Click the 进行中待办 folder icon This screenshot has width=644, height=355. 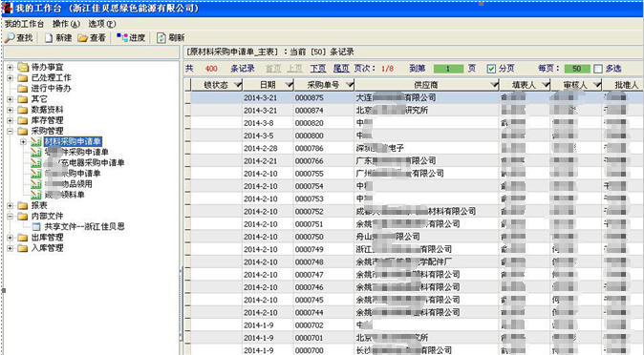pos(23,88)
